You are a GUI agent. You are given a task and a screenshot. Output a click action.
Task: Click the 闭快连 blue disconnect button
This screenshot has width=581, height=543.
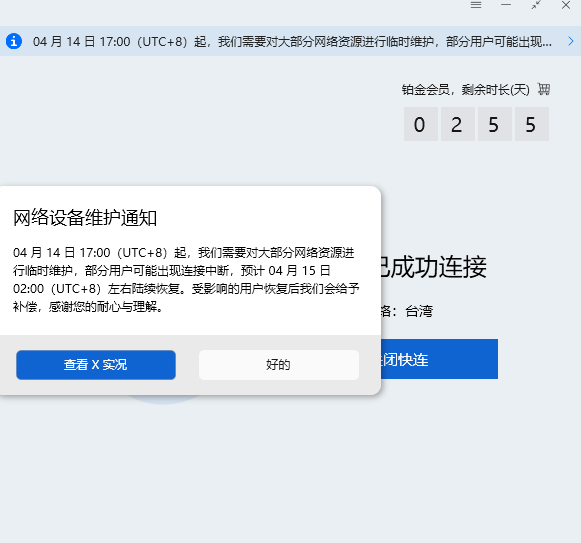click(x=439, y=359)
